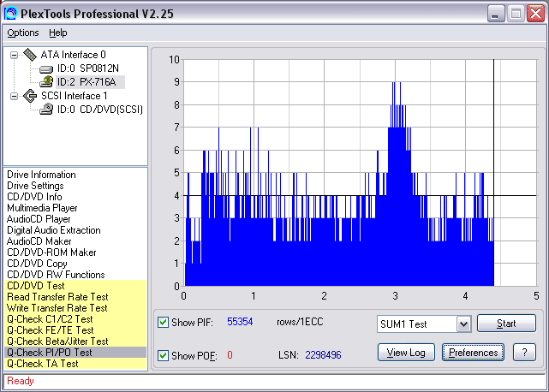Select Q-Check C1/C2 Test
This screenshot has height=392, width=549.
click(75, 319)
